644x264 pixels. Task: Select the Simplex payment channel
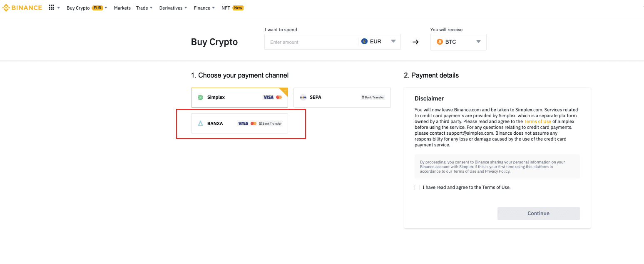click(239, 97)
